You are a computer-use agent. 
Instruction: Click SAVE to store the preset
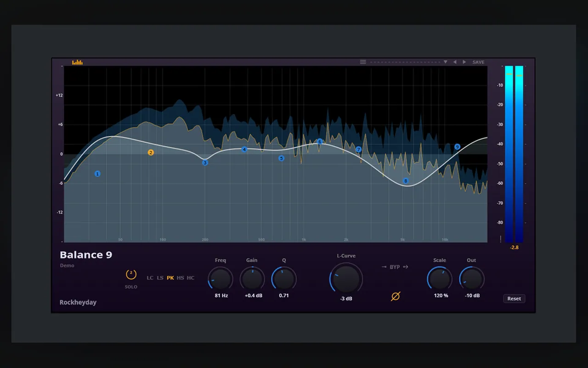point(478,62)
